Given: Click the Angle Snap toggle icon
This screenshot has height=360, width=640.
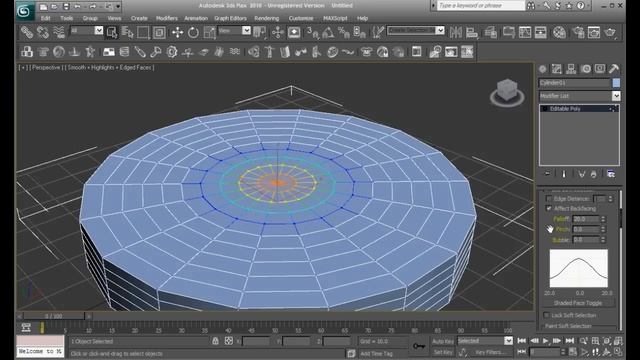Looking at the screenshot, I should (x=328, y=32).
